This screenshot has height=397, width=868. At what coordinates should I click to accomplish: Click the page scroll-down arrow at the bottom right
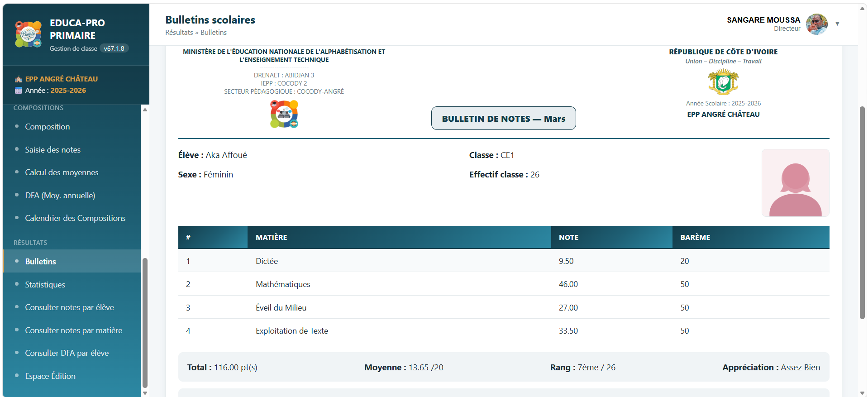(x=862, y=393)
